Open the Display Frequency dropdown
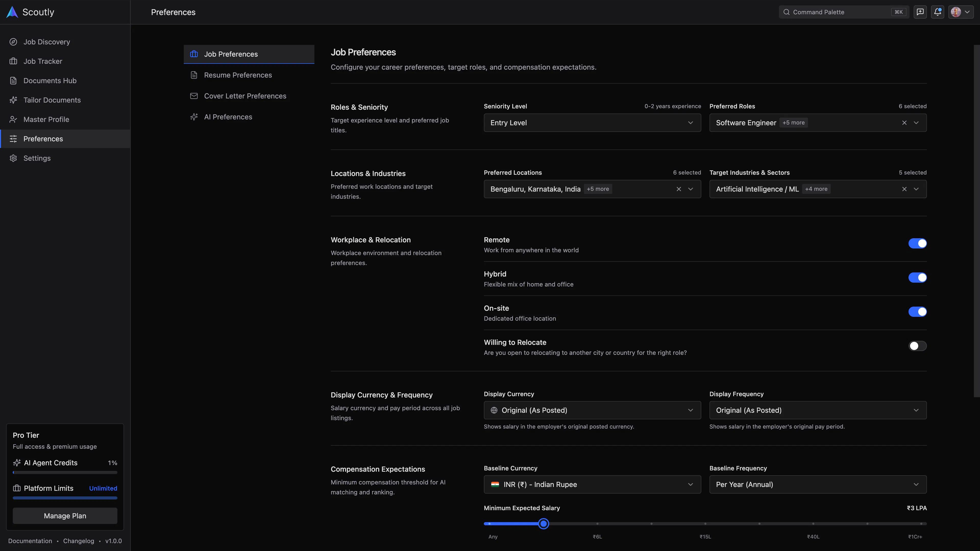Viewport: 980px width, 551px height. coord(818,410)
